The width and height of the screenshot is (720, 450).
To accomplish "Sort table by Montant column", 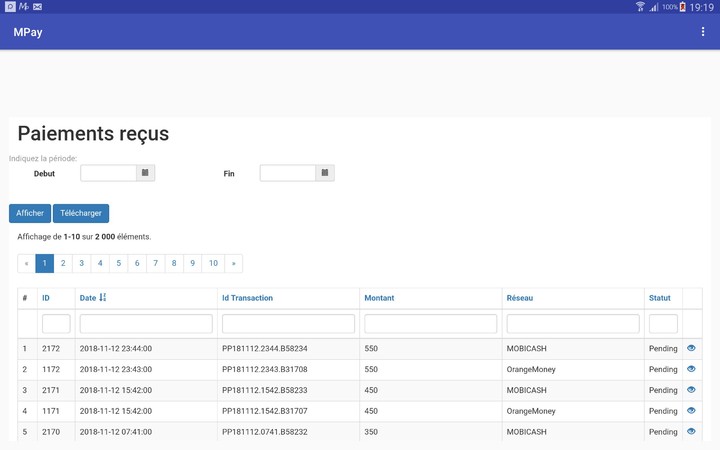I will point(379,298).
